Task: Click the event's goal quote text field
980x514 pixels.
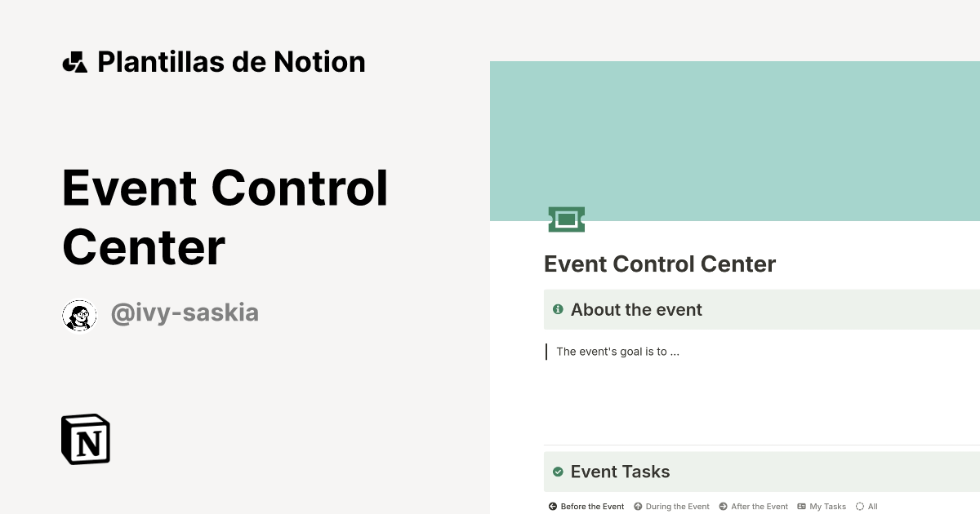Action: [617, 352]
